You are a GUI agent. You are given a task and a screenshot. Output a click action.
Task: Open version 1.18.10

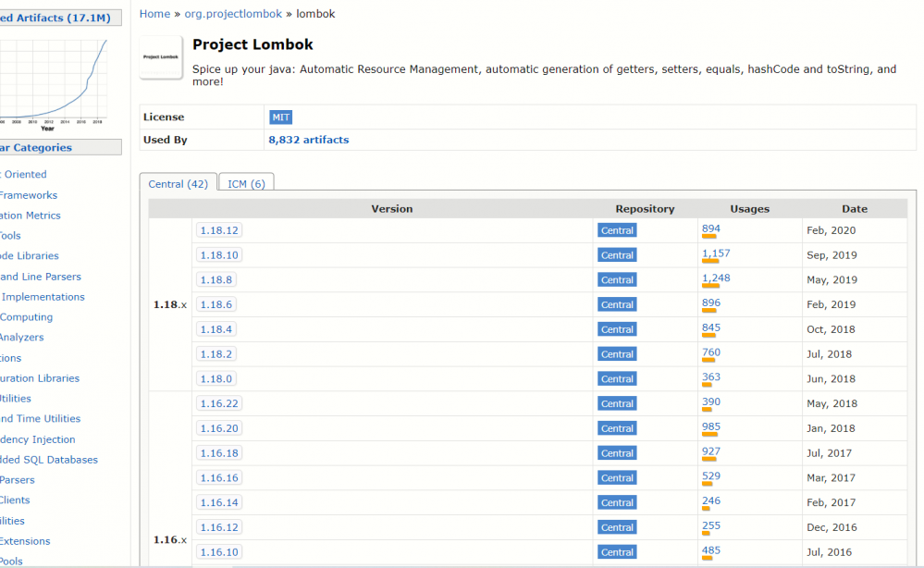point(219,255)
